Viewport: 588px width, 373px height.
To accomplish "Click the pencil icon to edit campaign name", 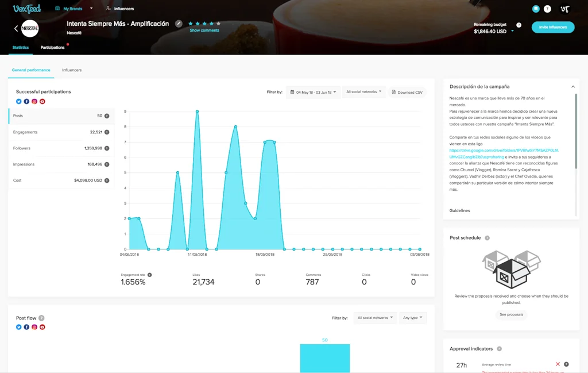I will pyautogui.click(x=179, y=24).
